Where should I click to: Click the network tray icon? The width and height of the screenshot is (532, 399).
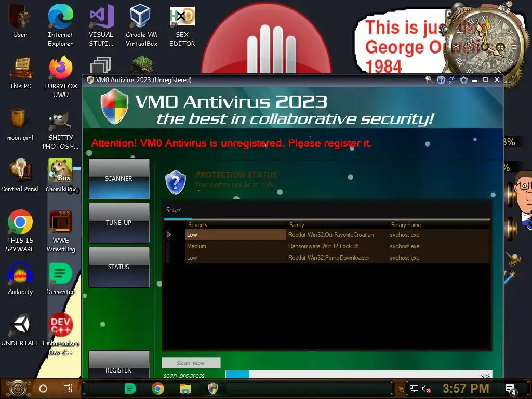click(x=414, y=389)
